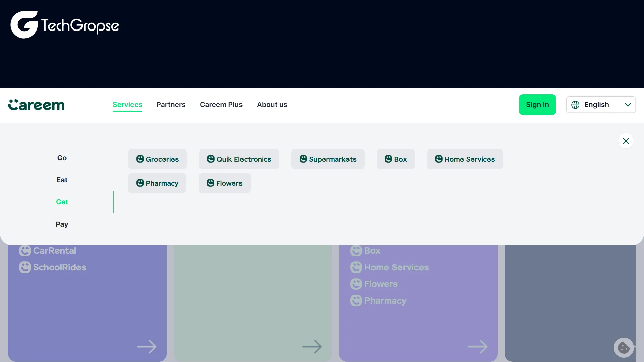Image resolution: width=644 pixels, height=362 pixels.
Task: Open the Groceries service chip
Action: pyautogui.click(x=157, y=159)
